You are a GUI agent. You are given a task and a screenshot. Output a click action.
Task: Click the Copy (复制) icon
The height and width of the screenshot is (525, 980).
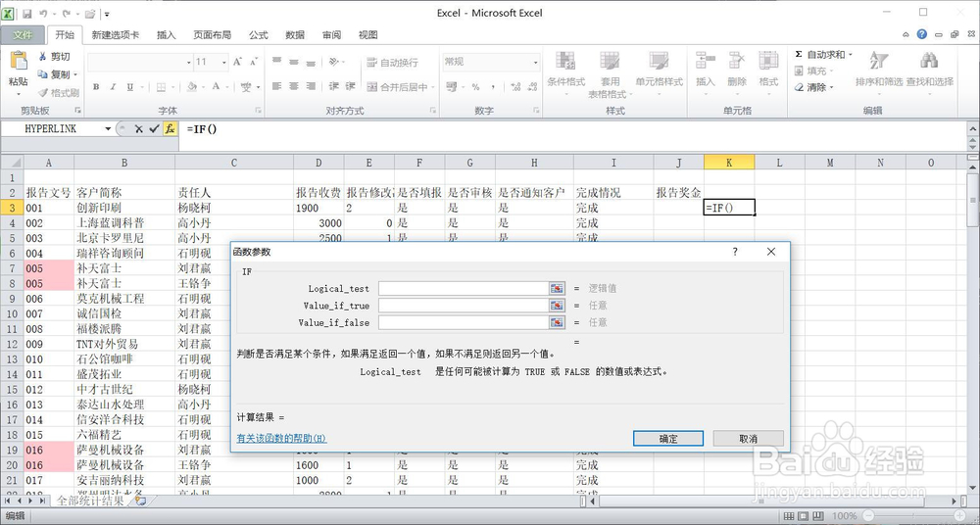pyautogui.click(x=42, y=74)
